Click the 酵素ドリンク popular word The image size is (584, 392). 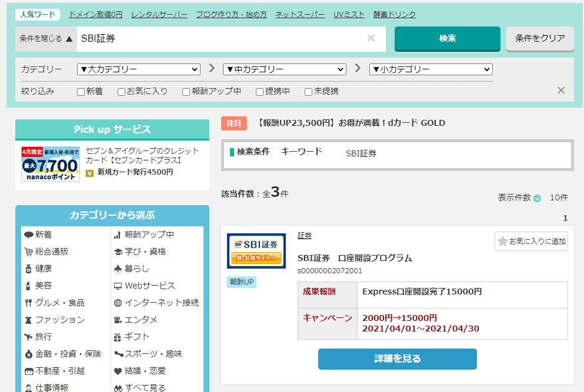point(395,15)
